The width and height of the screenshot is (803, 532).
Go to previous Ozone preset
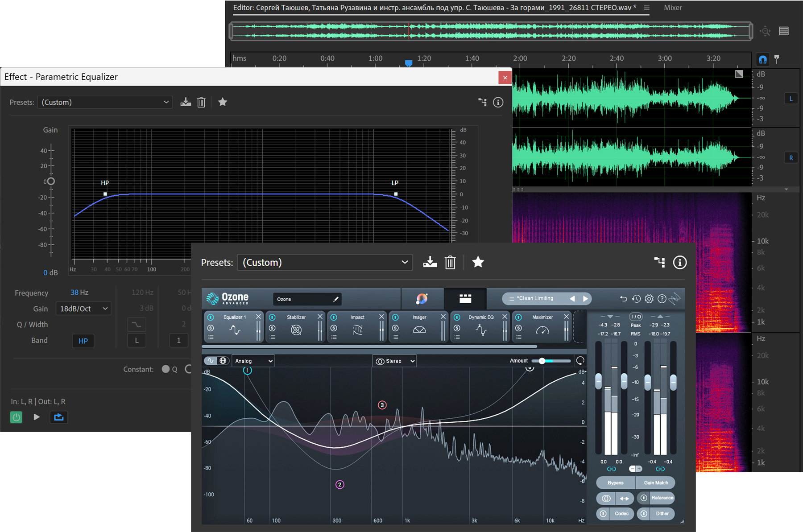[x=572, y=298]
